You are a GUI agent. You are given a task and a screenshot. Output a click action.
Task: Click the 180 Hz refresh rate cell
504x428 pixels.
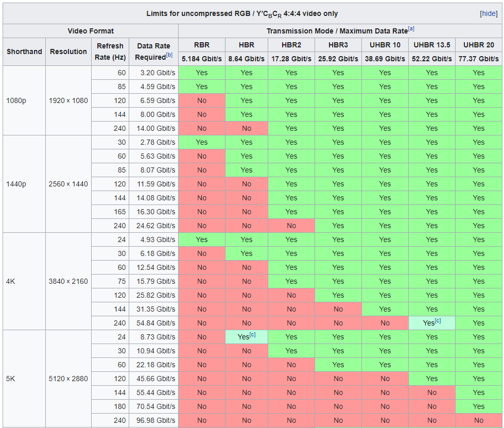point(110,406)
